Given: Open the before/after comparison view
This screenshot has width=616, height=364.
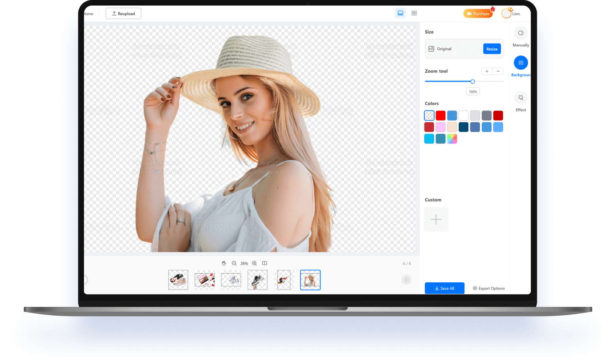Looking at the screenshot, I should click(x=264, y=263).
